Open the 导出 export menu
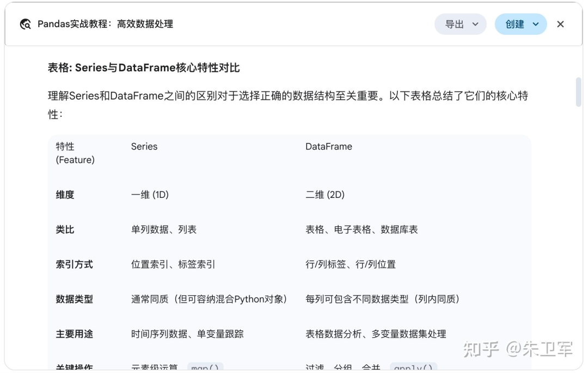Viewport: 588px width, 373px height. click(455, 24)
